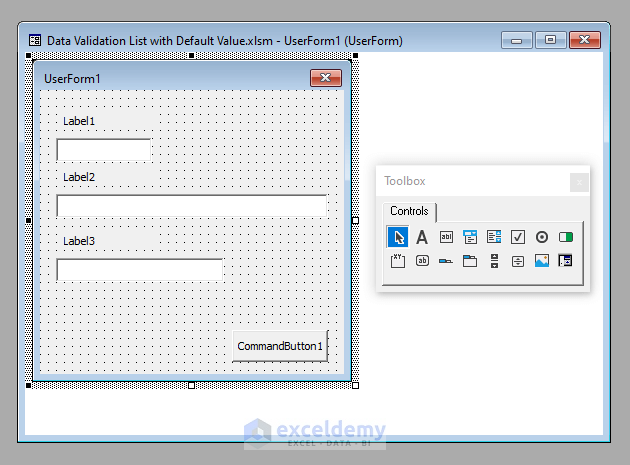Select the ListBox control in Toolbox

494,237
